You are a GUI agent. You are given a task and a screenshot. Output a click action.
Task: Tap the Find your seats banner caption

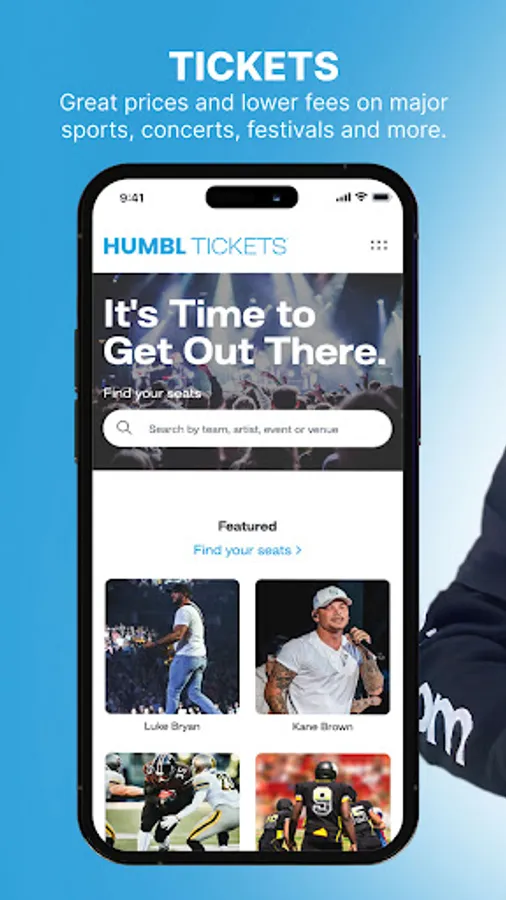click(152, 394)
